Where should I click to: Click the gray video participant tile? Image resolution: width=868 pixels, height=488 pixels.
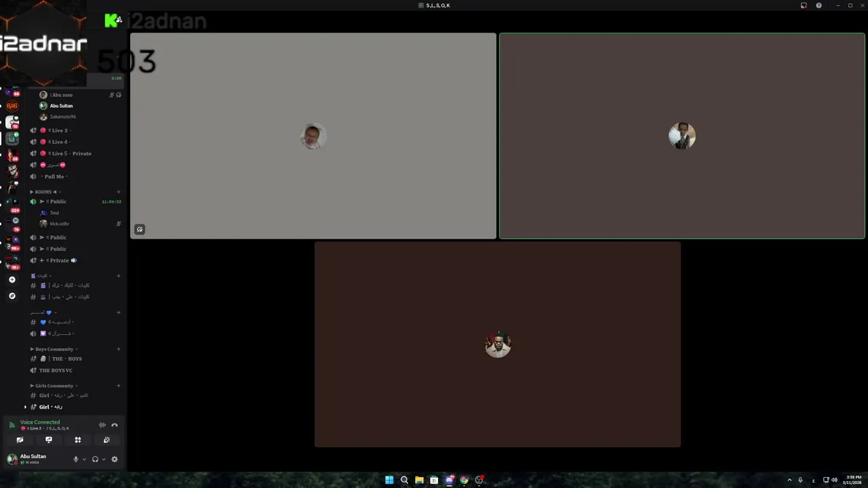click(313, 136)
